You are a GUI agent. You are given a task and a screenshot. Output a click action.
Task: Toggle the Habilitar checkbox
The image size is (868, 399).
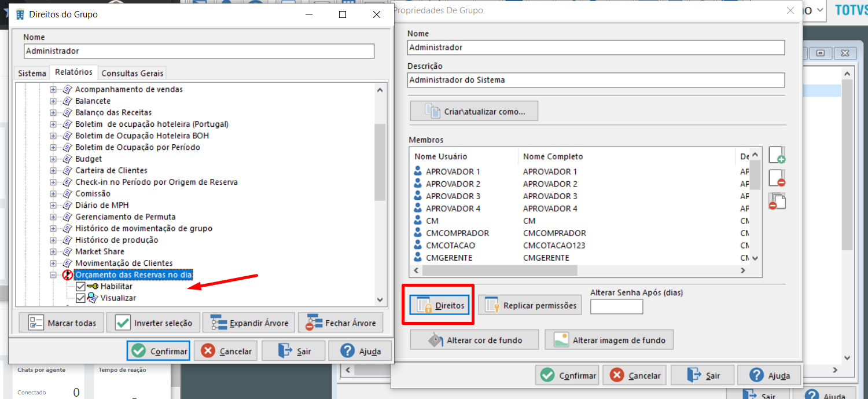80,286
